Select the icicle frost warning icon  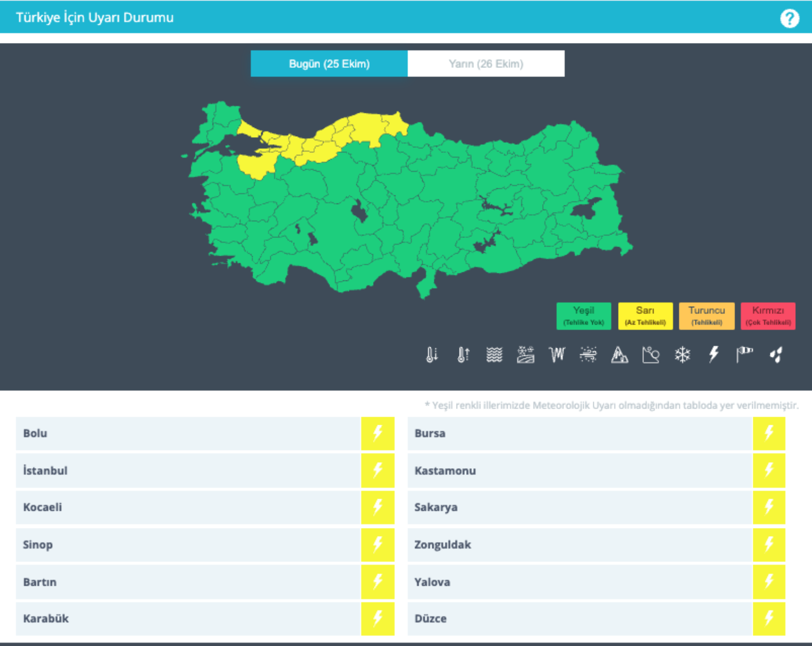click(557, 355)
